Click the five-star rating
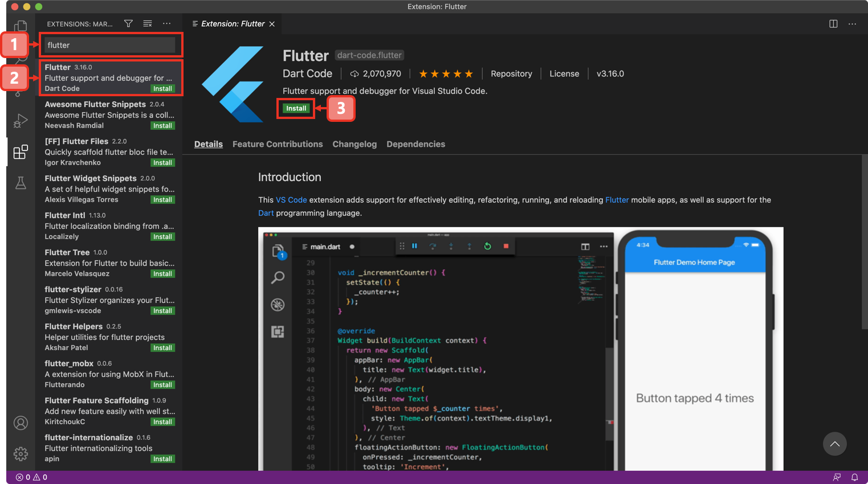The height and width of the screenshot is (484, 868). 446,73
